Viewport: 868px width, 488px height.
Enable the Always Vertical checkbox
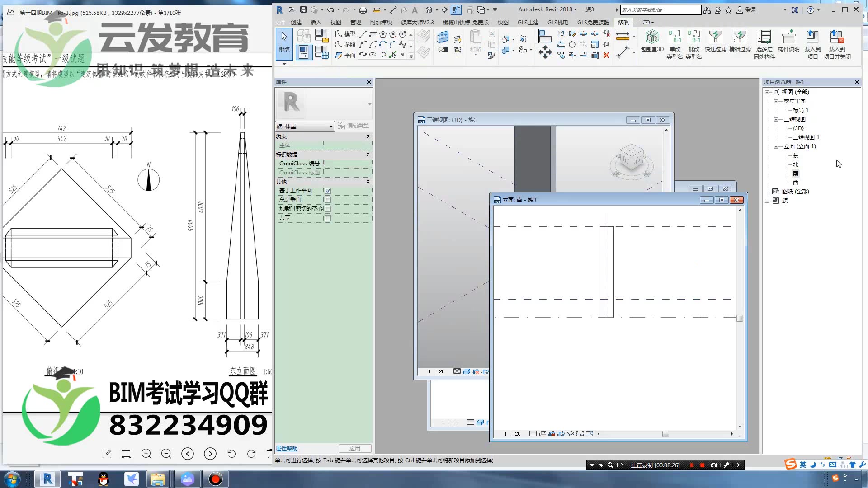(328, 200)
